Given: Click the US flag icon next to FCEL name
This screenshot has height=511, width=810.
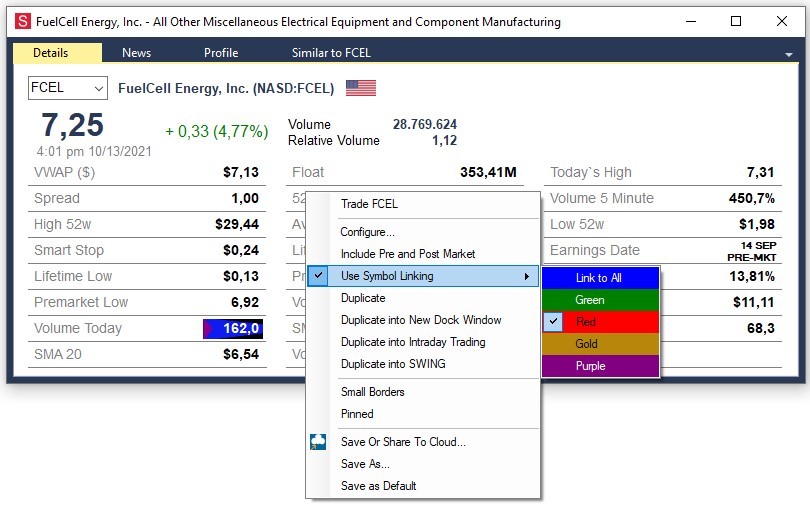Looking at the screenshot, I should pyautogui.click(x=361, y=88).
